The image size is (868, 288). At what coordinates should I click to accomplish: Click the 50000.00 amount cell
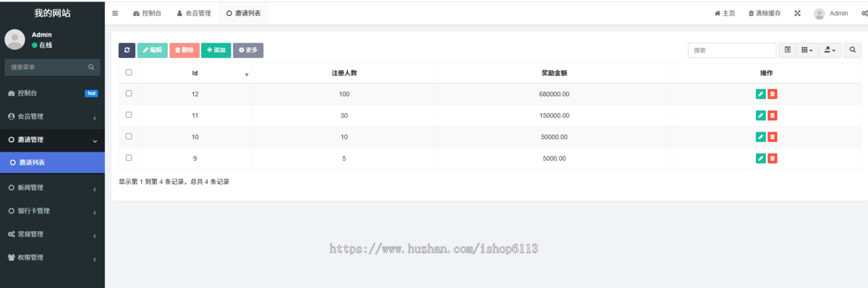tap(554, 137)
